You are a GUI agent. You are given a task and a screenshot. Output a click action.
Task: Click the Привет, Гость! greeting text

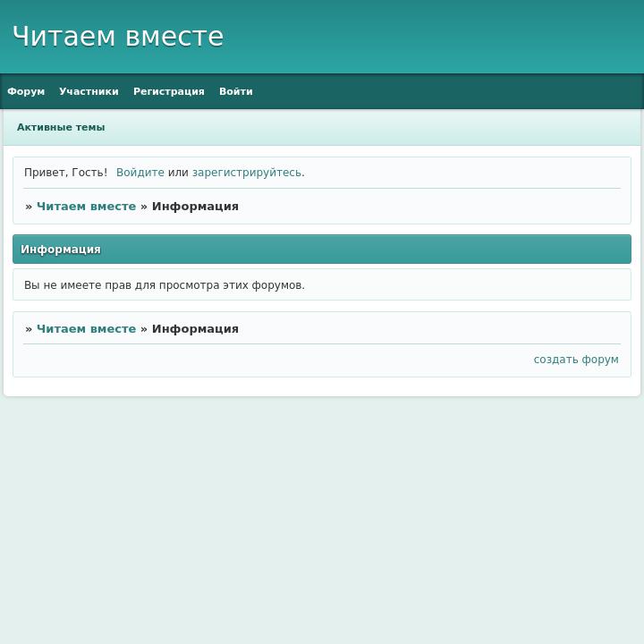coord(65,173)
